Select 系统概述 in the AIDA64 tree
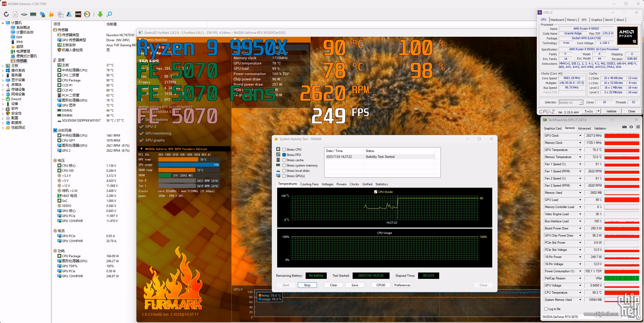Screen dimensions: 644x323 tap(23, 27)
